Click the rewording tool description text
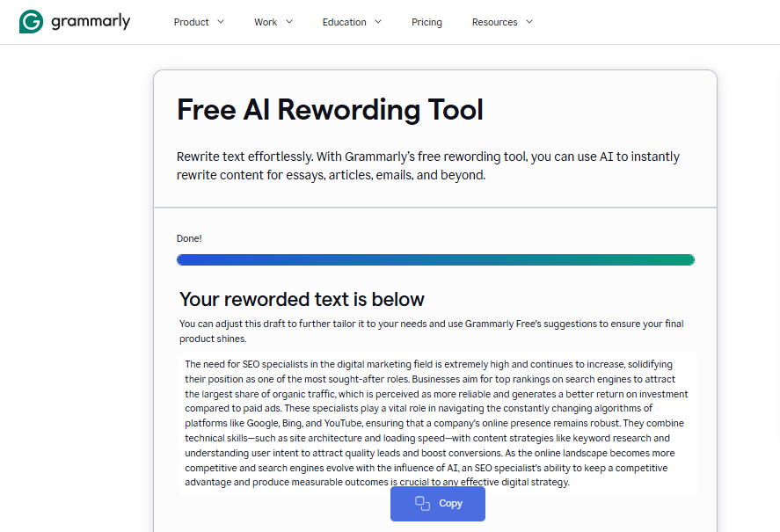 (x=428, y=165)
